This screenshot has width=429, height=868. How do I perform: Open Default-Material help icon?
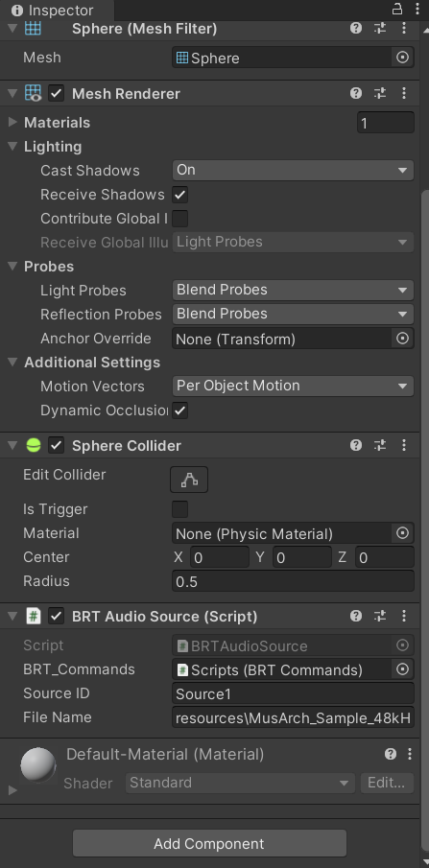point(391,754)
